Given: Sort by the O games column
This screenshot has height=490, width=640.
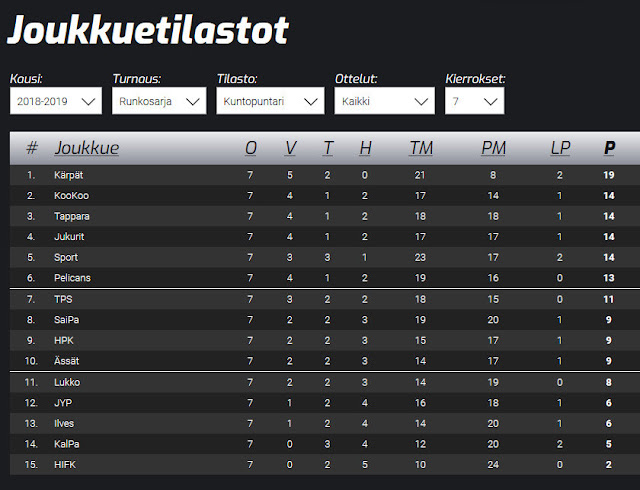Looking at the screenshot, I should click(x=251, y=148).
